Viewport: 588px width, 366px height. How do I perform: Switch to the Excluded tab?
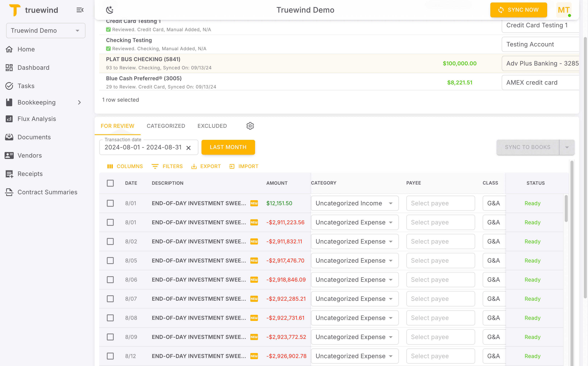click(212, 126)
